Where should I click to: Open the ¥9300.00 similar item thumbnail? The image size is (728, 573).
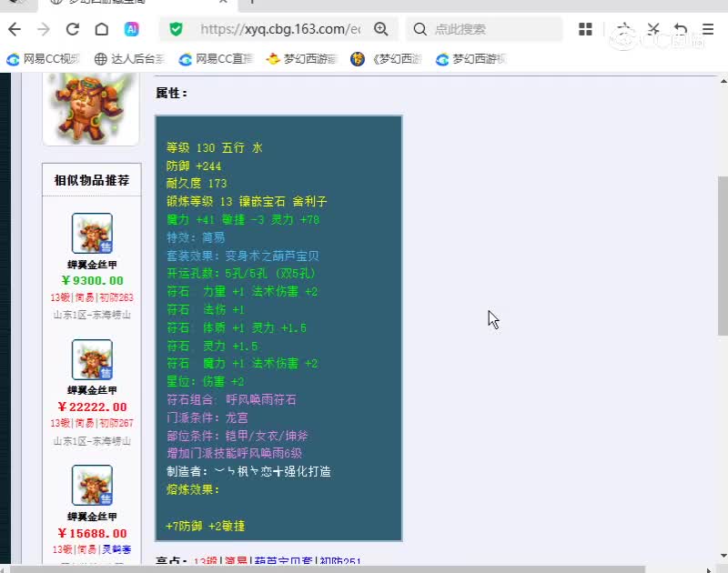92,233
